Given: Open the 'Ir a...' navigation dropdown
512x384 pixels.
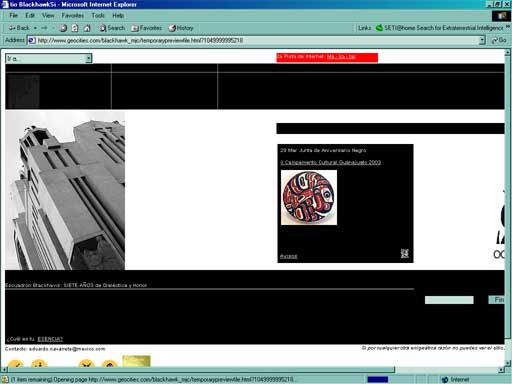Looking at the screenshot, I should pos(49,58).
